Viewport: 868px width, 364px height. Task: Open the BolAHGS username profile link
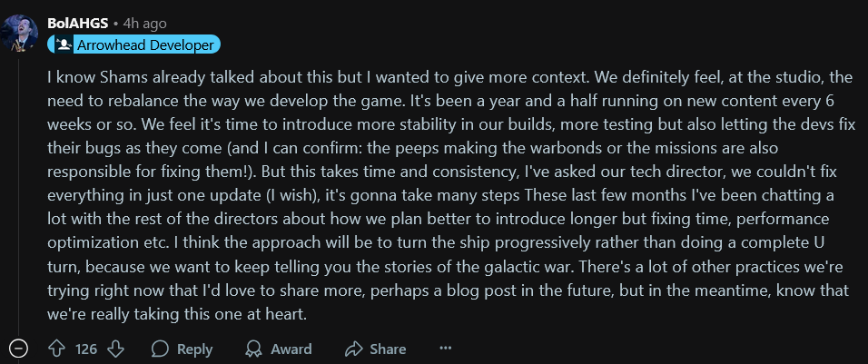tap(77, 22)
